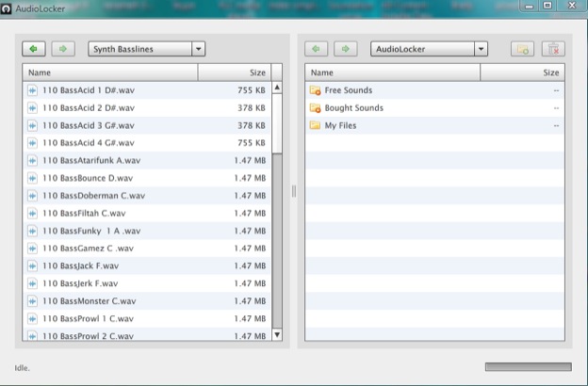Select the wav icon for BassAcid 2 D#
The image size is (588, 386).
33,108
